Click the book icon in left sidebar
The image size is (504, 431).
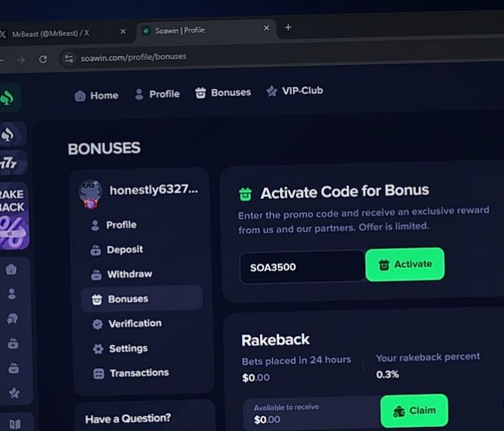point(15,423)
